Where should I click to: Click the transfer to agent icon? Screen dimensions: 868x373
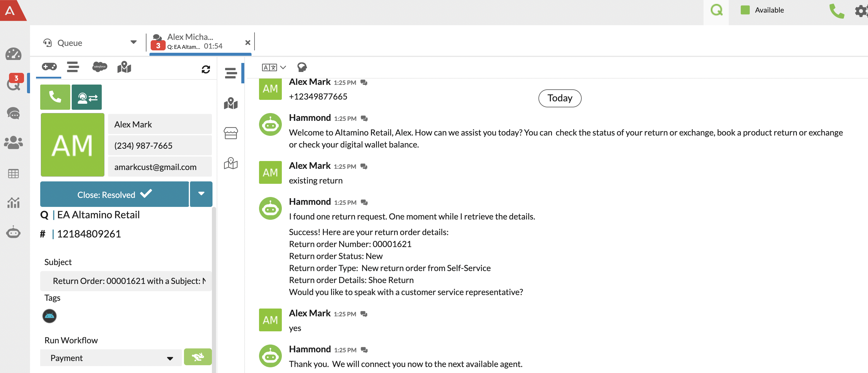click(87, 97)
